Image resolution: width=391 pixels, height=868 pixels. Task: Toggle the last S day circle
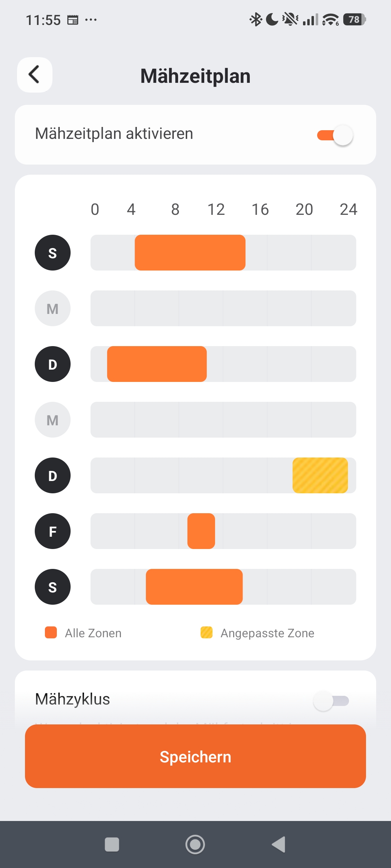(52, 587)
